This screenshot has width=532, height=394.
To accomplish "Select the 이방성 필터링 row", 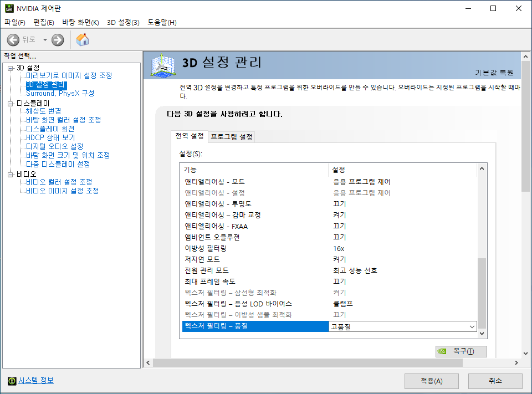I will tap(329, 248).
